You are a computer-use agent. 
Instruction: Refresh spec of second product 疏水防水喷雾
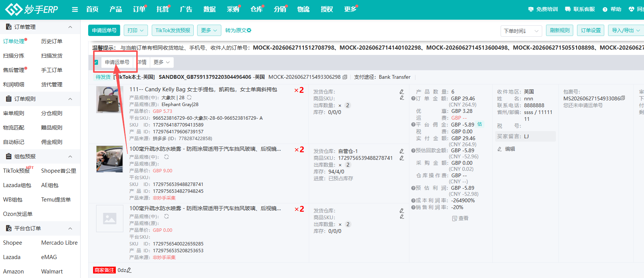[166, 157]
